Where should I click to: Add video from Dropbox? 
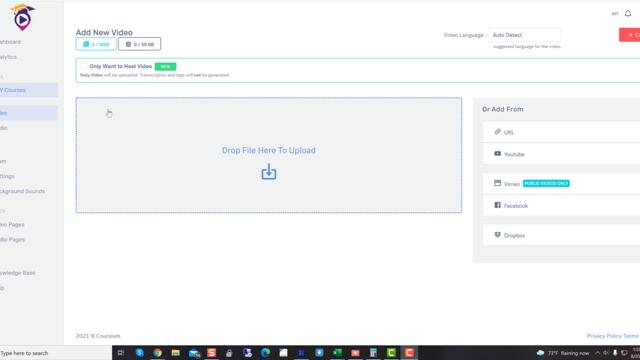pyautogui.click(x=561, y=235)
